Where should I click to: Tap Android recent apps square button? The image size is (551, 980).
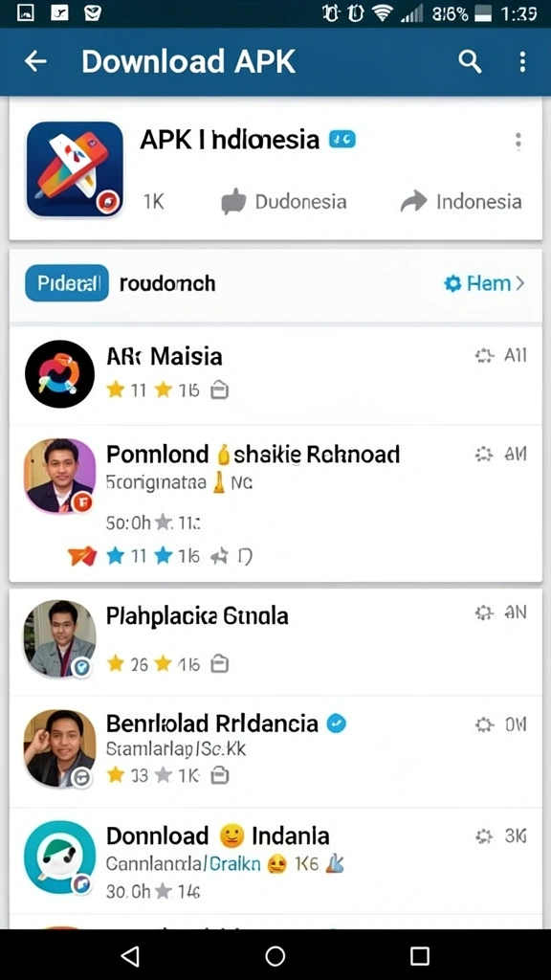click(420, 955)
